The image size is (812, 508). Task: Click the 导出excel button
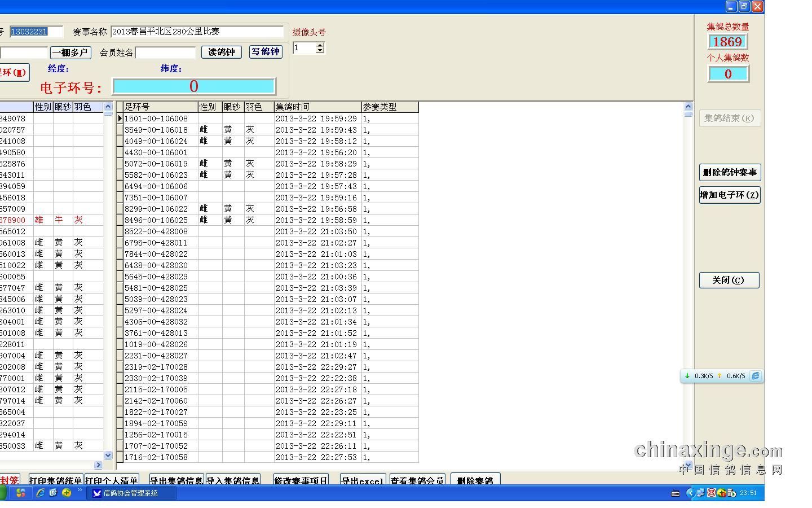click(x=363, y=480)
